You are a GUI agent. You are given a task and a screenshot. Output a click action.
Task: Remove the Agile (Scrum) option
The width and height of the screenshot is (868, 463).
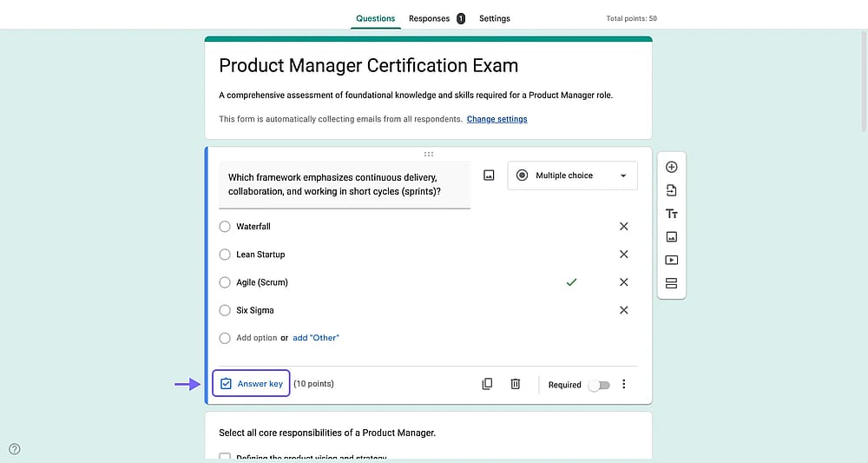(x=624, y=282)
